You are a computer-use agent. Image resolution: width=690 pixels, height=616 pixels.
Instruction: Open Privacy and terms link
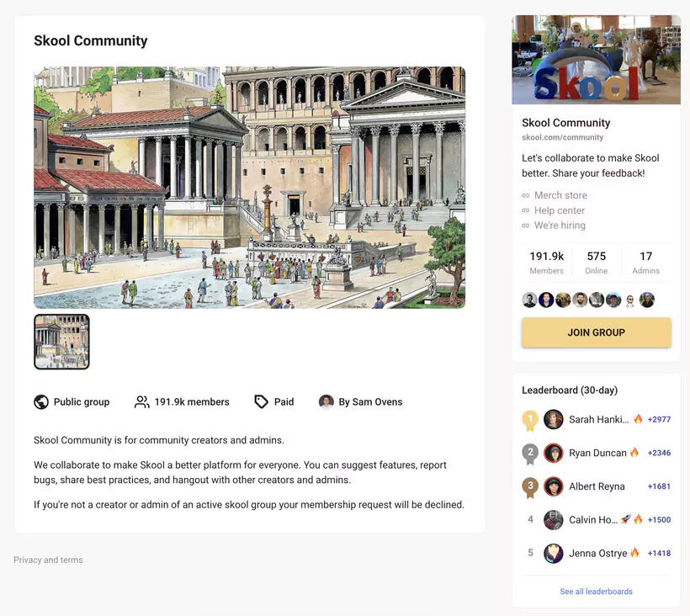(48, 560)
